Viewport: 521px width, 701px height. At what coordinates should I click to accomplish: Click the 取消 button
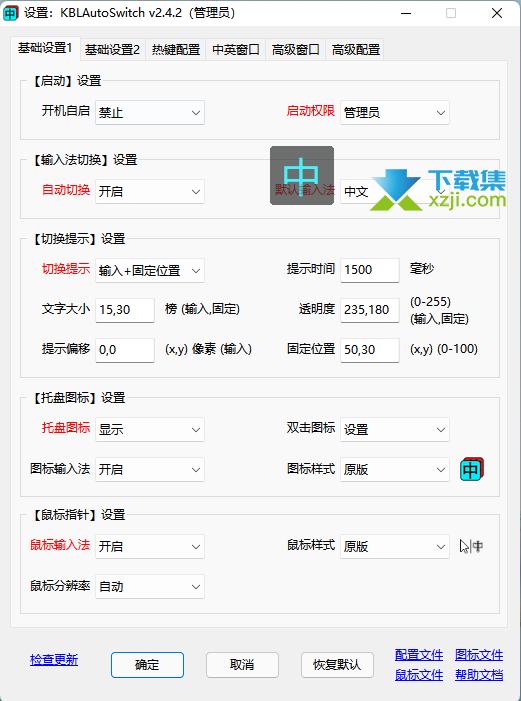242,665
